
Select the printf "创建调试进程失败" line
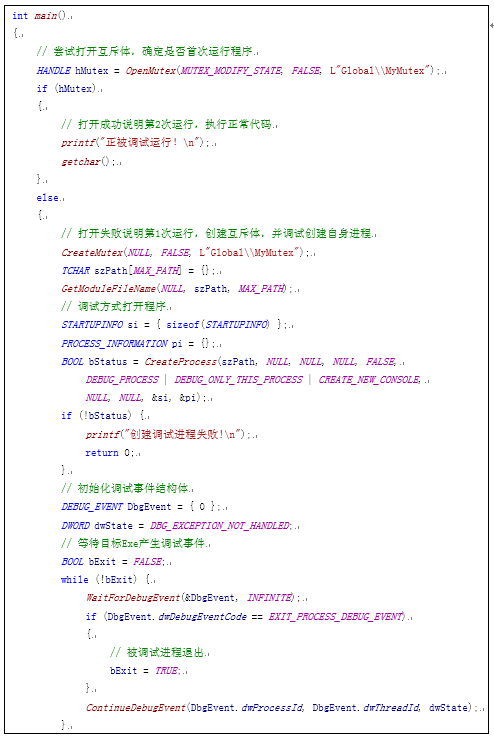tap(168, 434)
